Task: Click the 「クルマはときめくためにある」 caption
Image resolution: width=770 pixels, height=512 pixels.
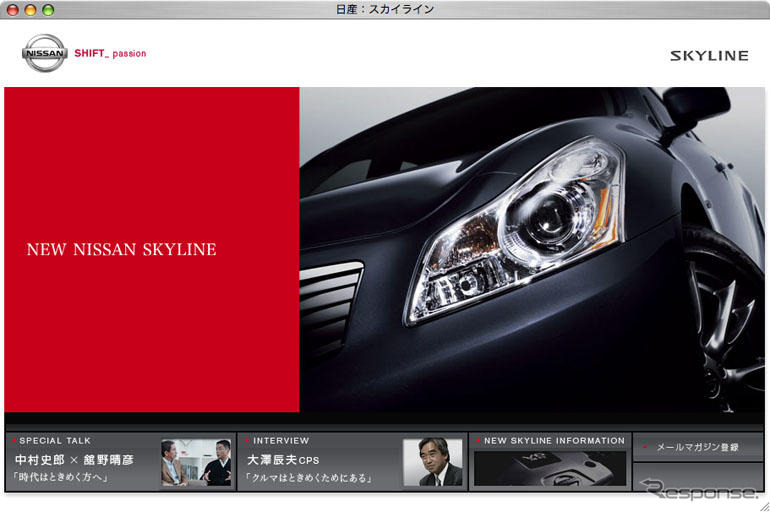Action: pyautogui.click(x=309, y=478)
